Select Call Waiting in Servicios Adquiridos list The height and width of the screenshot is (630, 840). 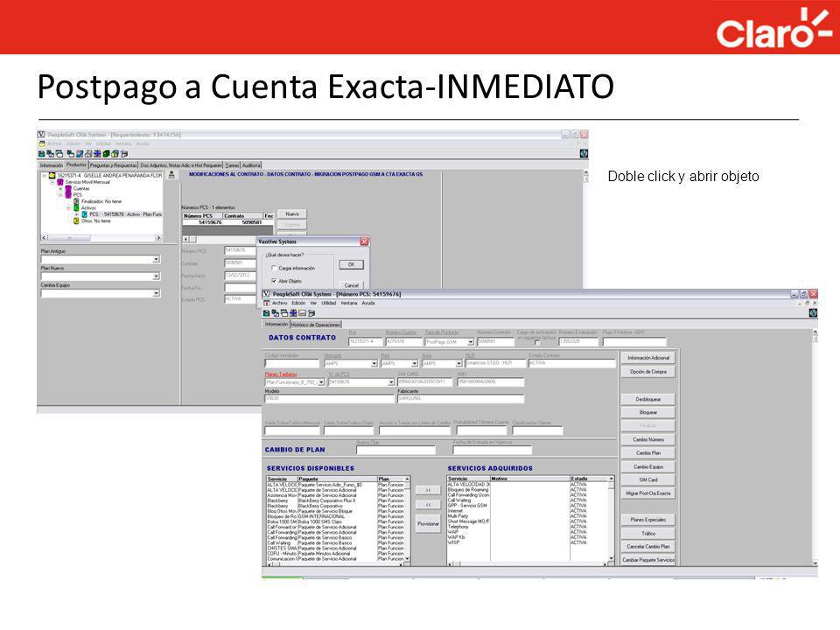point(459,500)
